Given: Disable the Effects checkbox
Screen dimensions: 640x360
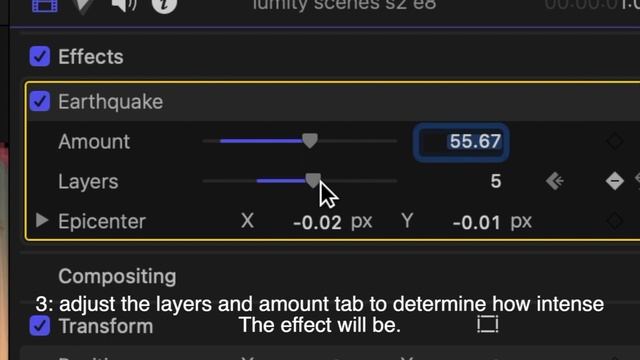Looking at the screenshot, I should 40,56.
